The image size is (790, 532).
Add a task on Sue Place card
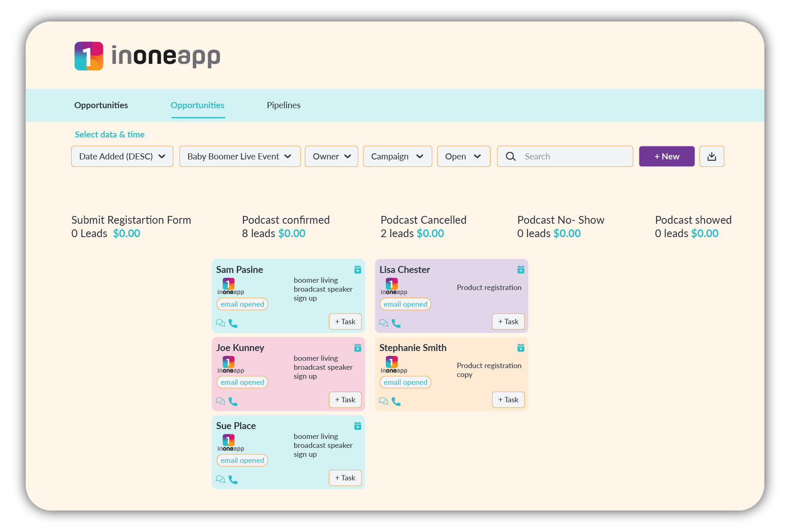click(x=345, y=478)
